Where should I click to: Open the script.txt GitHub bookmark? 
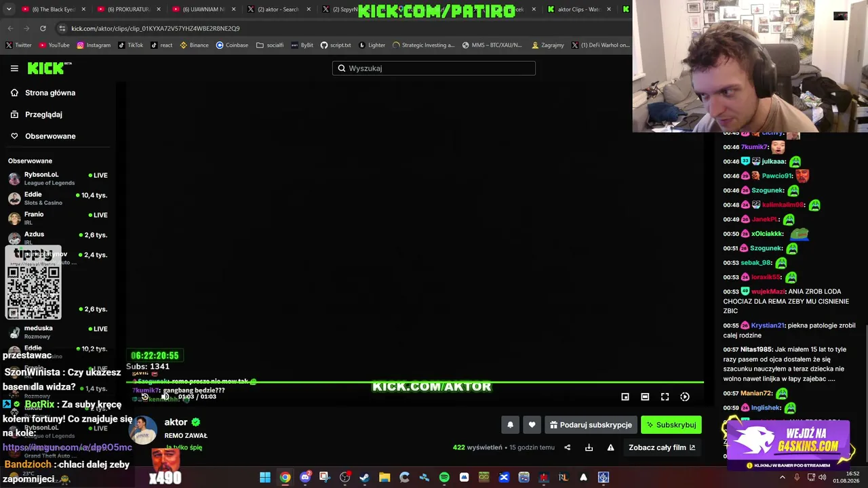click(336, 45)
